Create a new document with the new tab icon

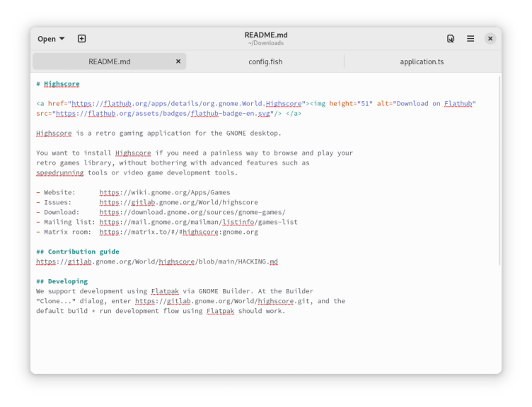point(81,39)
